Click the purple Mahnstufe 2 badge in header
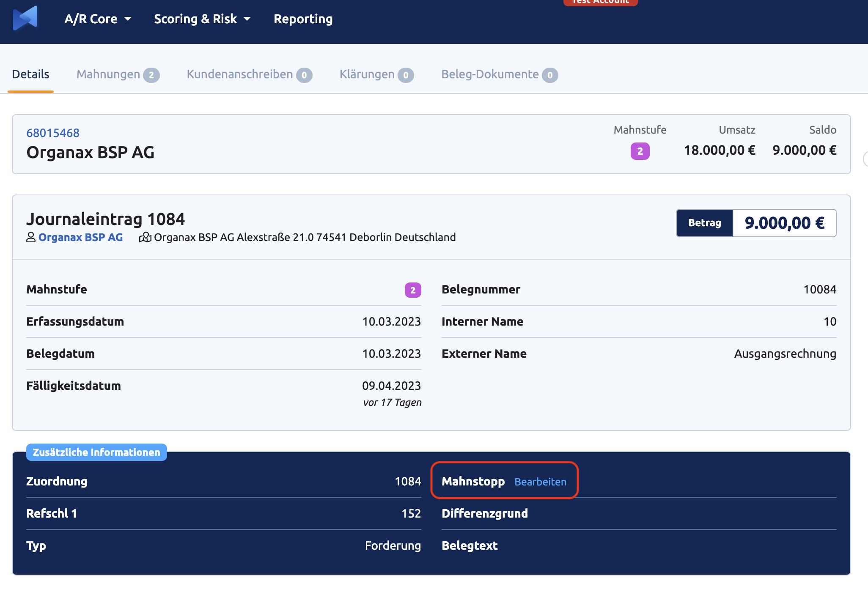Viewport: 868px width, 592px height. (640, 151)
